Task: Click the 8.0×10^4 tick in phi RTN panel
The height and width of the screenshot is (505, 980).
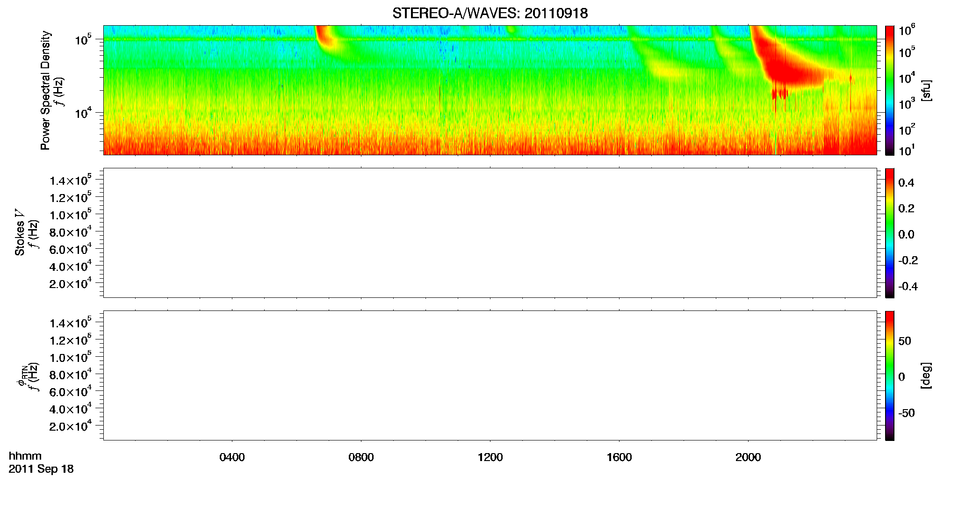Action: [x=71, y=374]
